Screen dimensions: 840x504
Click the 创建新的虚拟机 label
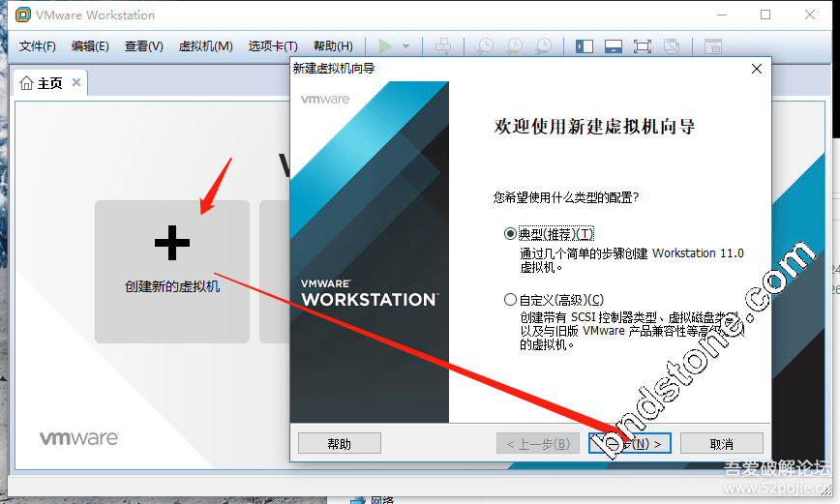click(172, 286)
